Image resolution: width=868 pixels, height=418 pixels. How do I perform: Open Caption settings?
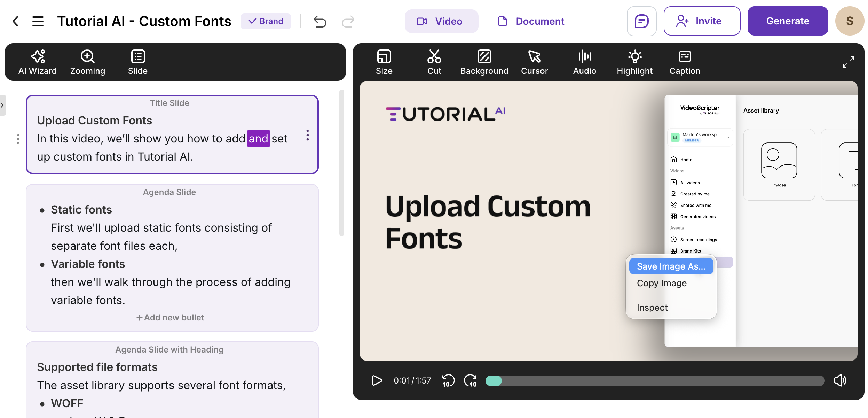685,62
